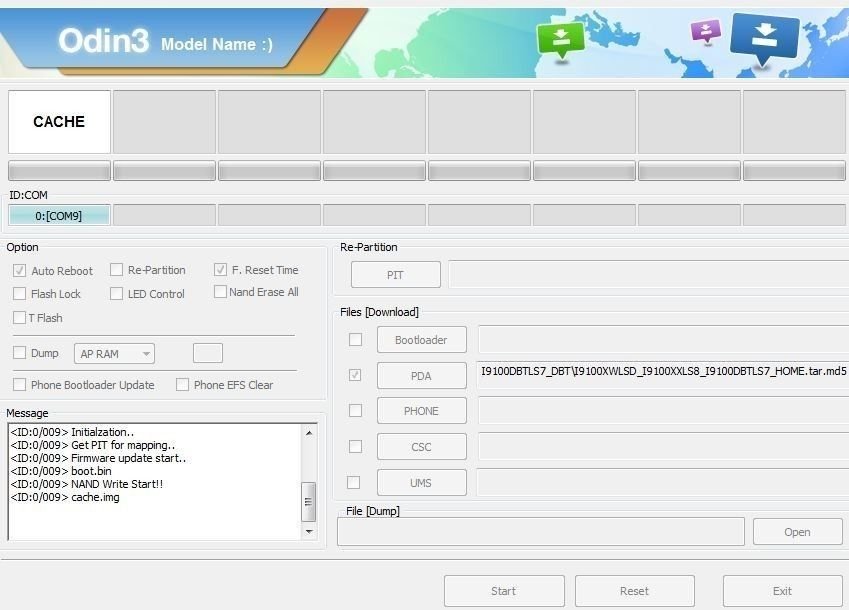
Task: Click the CSC file path field
Action: (x=663, y=447)
